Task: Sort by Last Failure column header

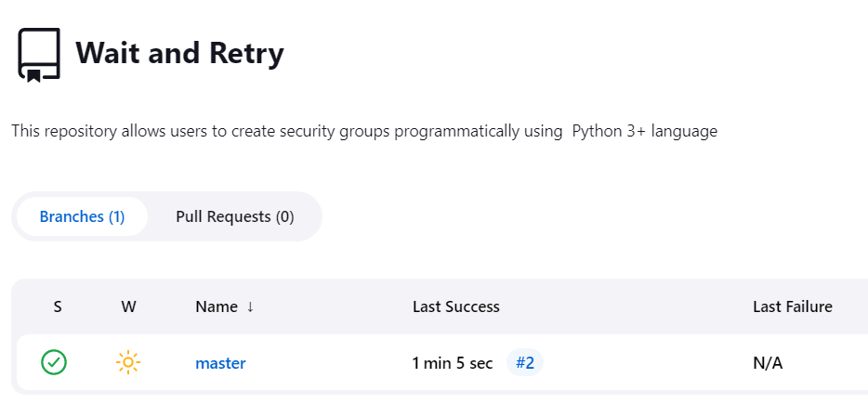Action: click(x=792, y=306)
